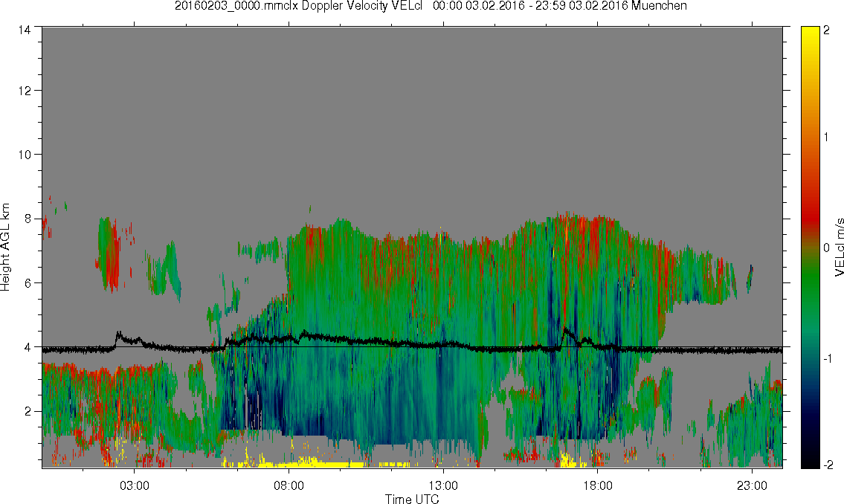Click the height tick label '12'
The image size is (844, 504).
[x=25, y=91]
